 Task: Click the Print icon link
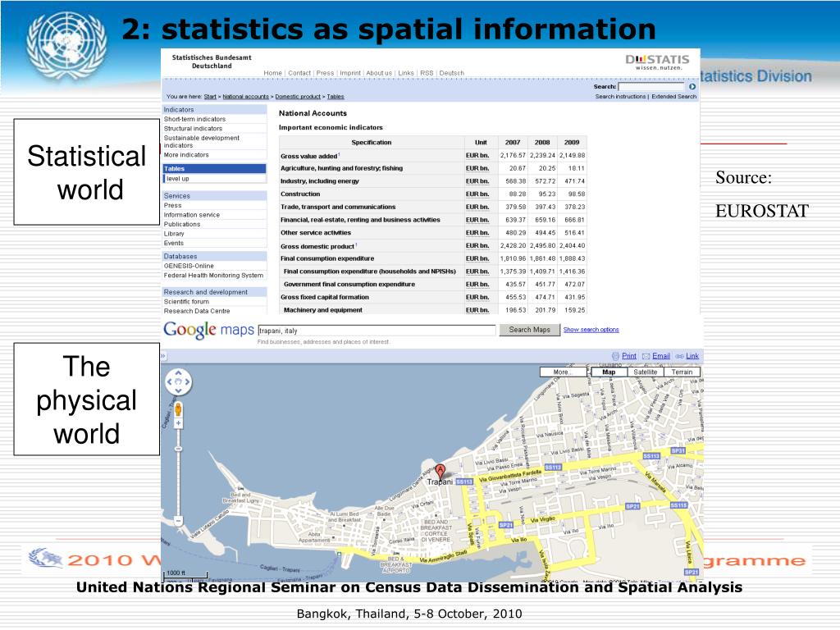[x=624, y=356]
